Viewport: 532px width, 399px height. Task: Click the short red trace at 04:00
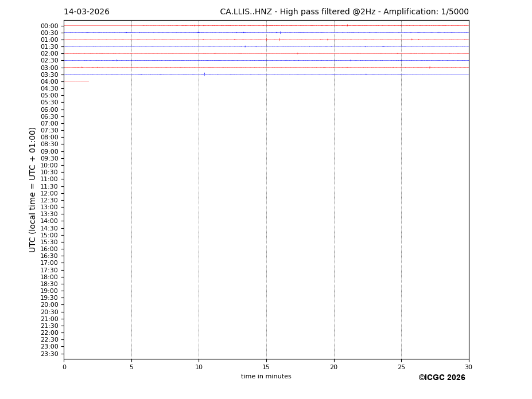(x=76, y=81)
